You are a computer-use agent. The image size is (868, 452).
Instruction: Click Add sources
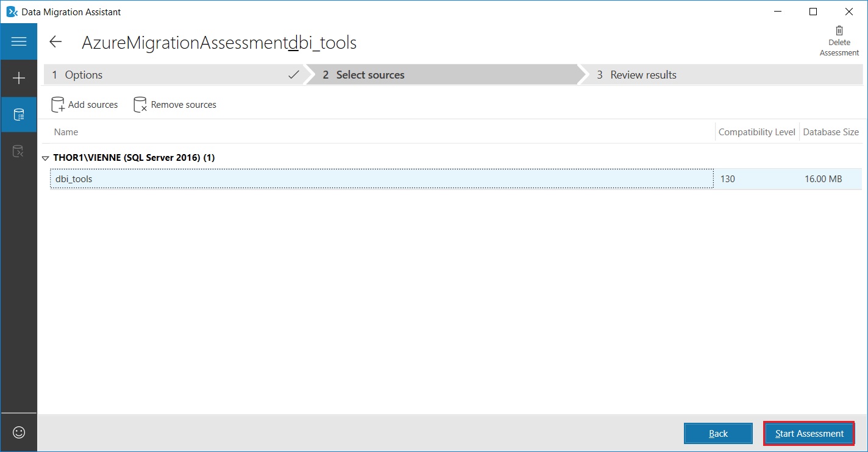tap(84, 105)
